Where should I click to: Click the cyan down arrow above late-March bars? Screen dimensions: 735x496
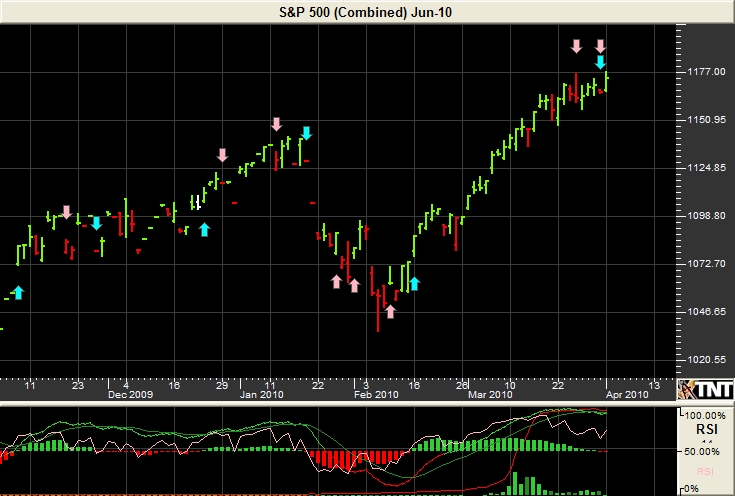(x=600, y=62)
